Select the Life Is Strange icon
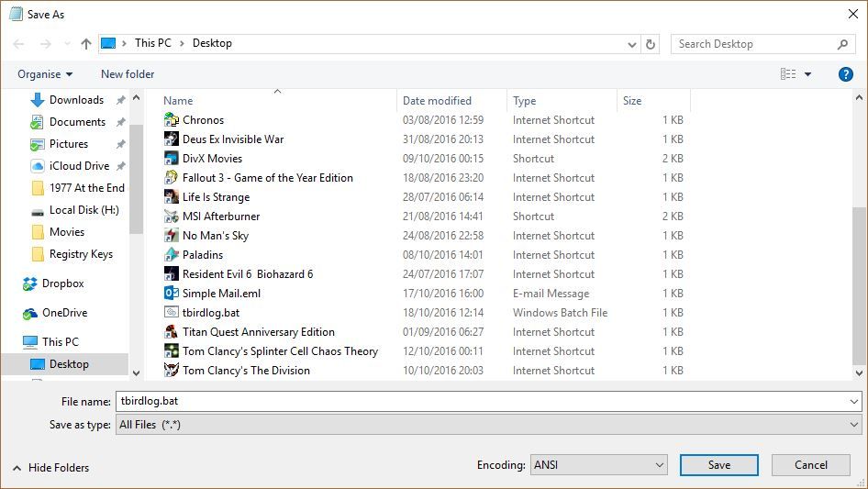 coord(171,196)
